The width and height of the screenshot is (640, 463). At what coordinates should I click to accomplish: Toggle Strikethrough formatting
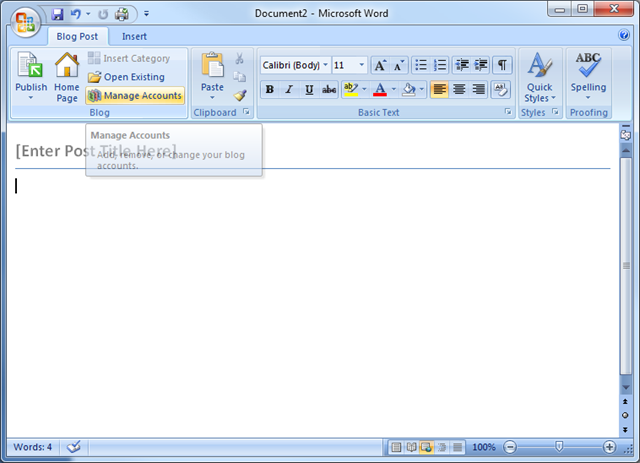pyautogui.click(x=329, y=89)
